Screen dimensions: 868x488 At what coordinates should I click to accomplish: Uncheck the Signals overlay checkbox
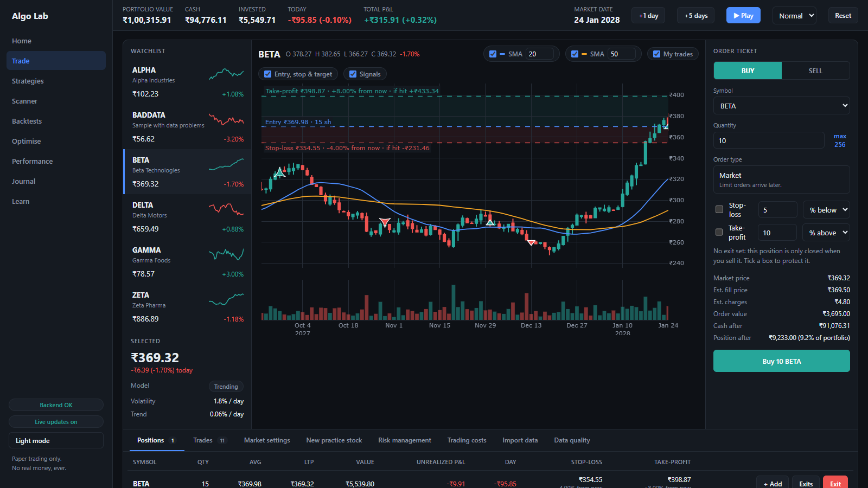point(353,74)
